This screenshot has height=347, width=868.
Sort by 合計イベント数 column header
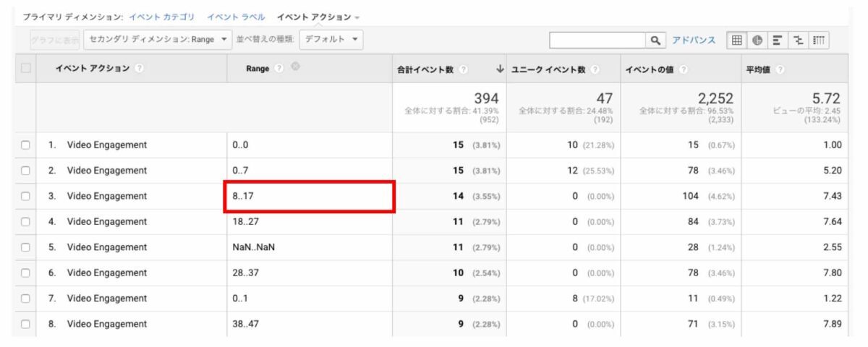(425, 69)
